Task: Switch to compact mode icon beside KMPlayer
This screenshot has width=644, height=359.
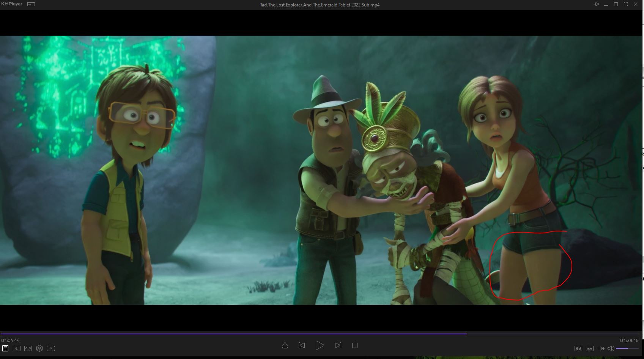Action: (x=31, y=4)
